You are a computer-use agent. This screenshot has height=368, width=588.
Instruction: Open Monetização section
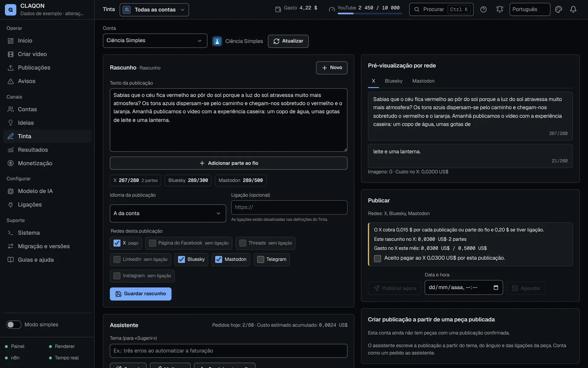pos(47,163)
